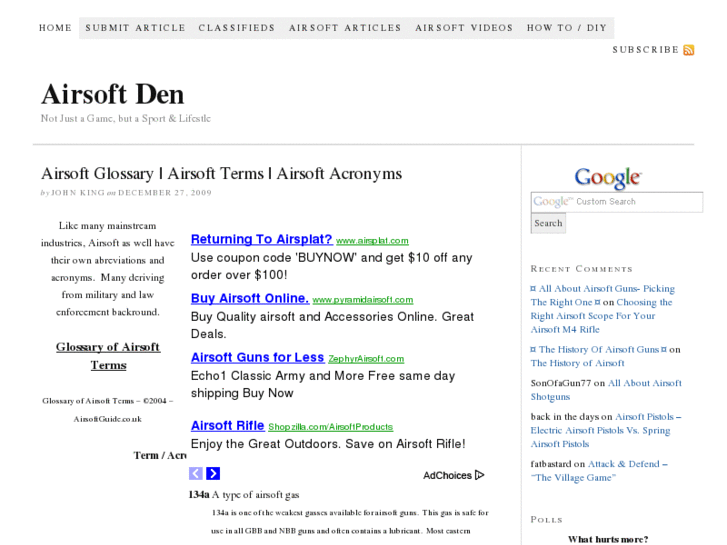Click the 134a glossary term
The image size is (727, 545).
pos(199,495)
